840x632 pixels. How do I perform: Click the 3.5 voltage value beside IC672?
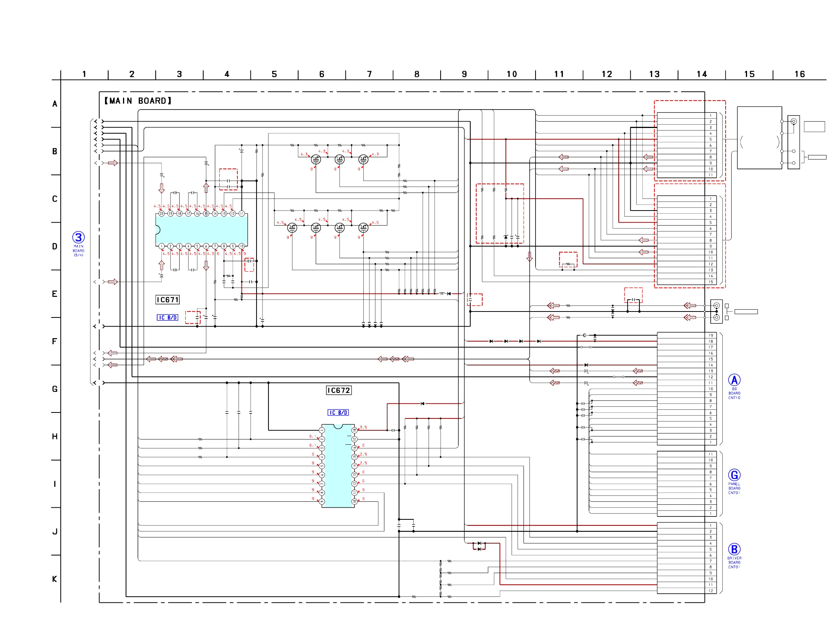pos(363,427)
